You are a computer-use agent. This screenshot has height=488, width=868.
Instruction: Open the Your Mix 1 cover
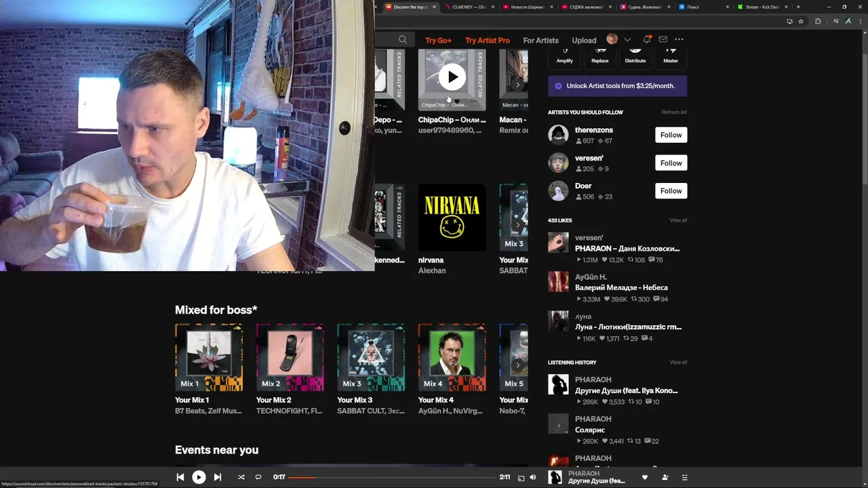coord(209,358)
